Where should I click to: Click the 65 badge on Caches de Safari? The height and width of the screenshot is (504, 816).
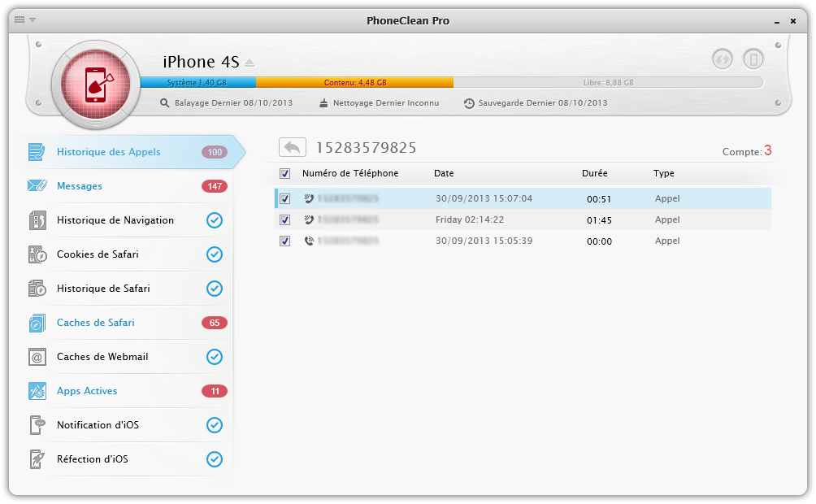215,323
